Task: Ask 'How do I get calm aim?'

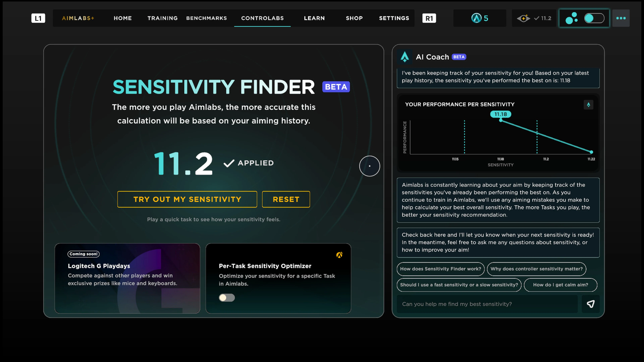Action: click(560, 285)
